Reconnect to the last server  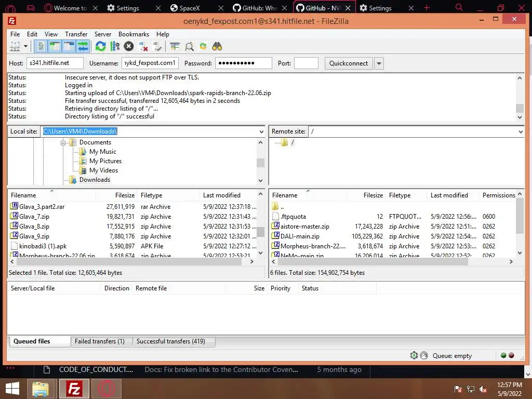tap(157, 46)
